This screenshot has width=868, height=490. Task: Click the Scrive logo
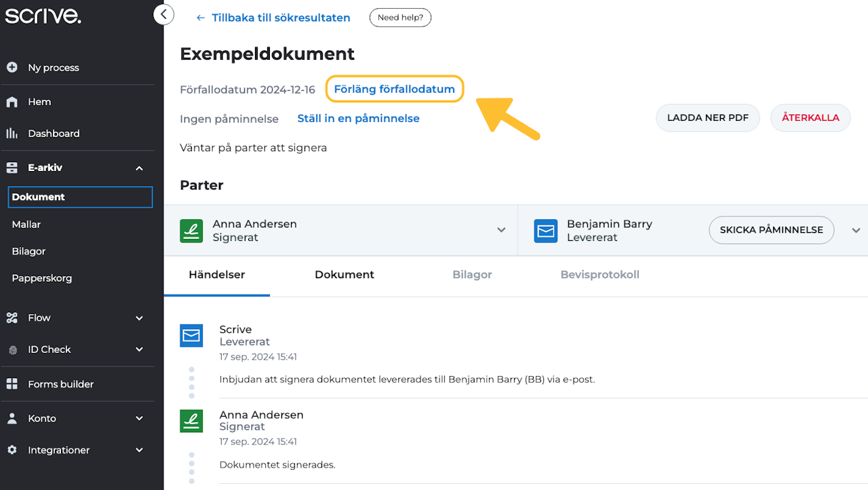pyautogui.click(x=43, y=15)
